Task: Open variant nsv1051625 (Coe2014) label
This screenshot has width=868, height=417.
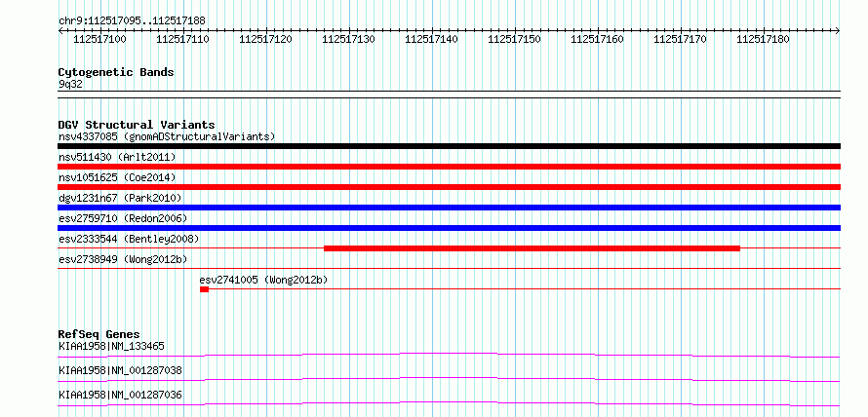Action: (x=117, y=177)
